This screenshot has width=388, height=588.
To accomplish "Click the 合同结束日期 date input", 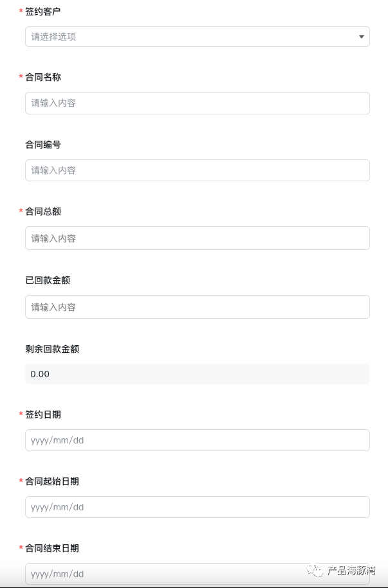I will click(x=197, y=574).
